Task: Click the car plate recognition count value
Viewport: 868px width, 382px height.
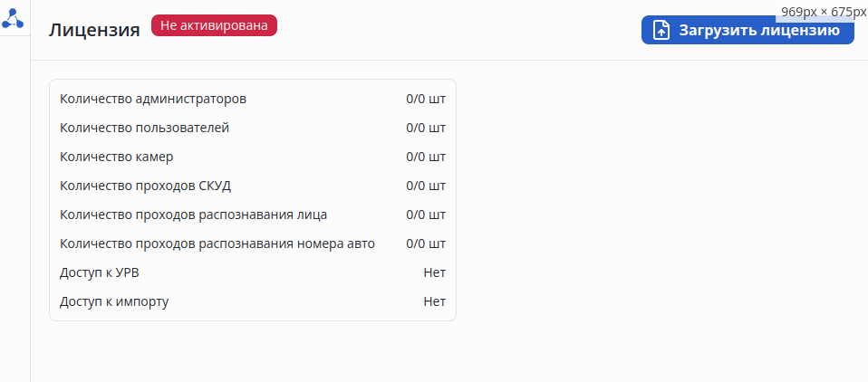Action: click(x=426, y=244)
